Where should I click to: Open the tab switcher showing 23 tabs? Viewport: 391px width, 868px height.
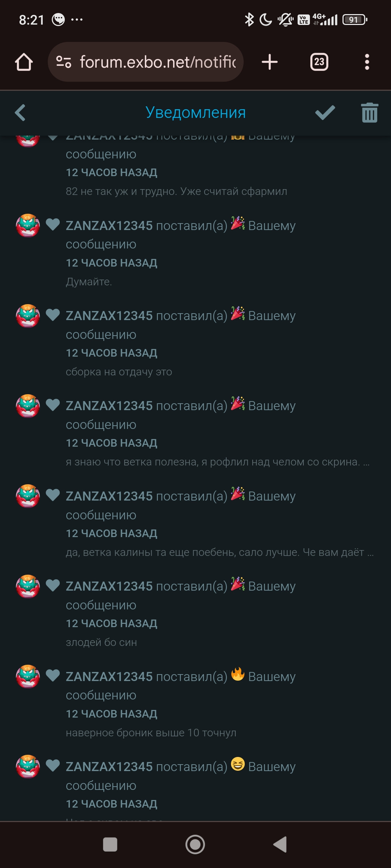[319, 62]
